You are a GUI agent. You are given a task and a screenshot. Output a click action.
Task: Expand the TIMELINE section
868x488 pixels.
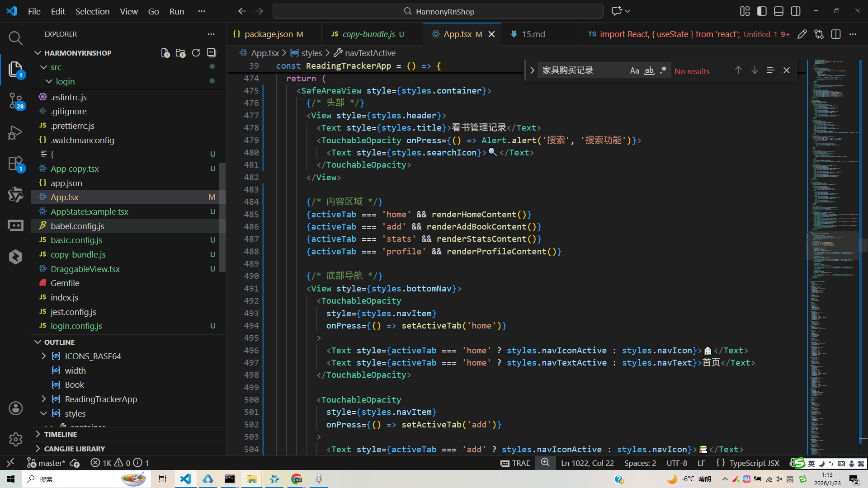(60, 434)
